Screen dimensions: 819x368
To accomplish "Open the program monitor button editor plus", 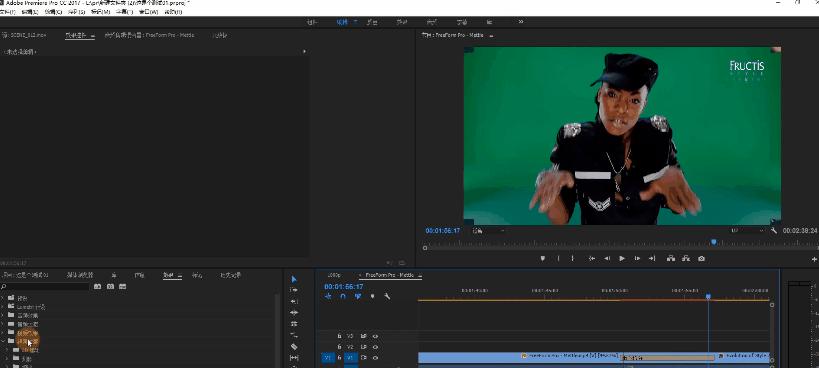I will point(814,259).
